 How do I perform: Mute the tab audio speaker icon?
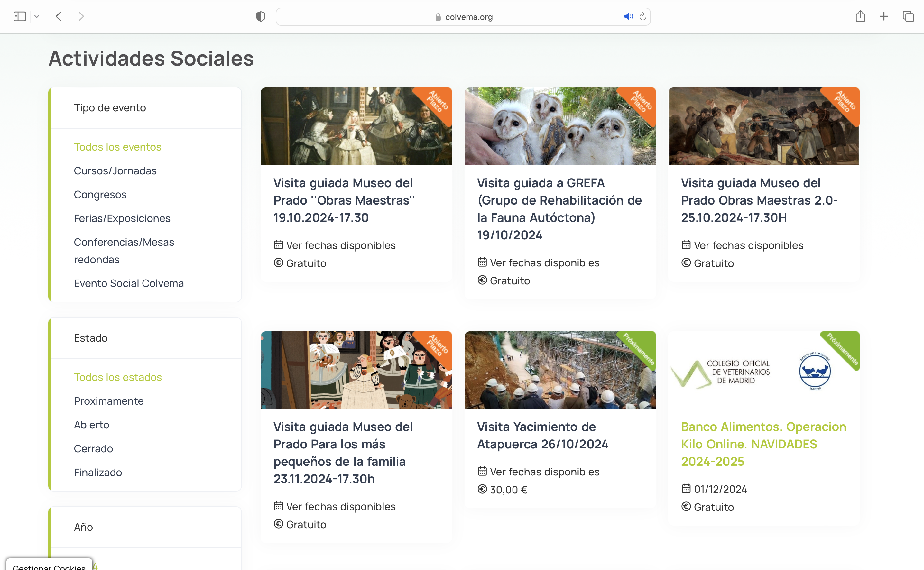628,17
